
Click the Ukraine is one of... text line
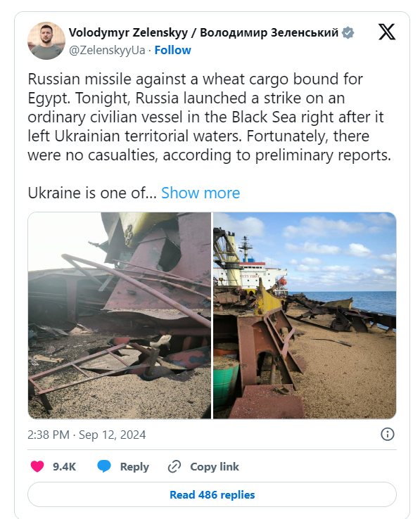tap(92, 193)
